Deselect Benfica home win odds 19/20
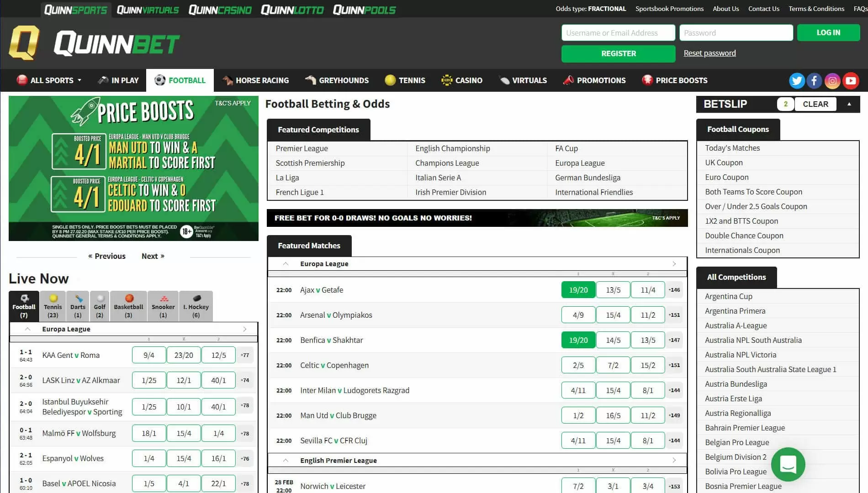 click(x=578, y=340)
